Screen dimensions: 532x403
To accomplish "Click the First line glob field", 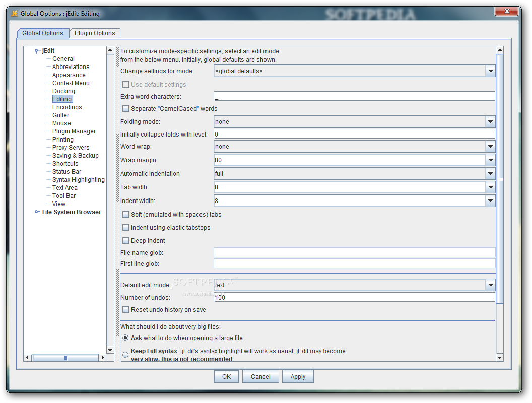I will [354, 263].
